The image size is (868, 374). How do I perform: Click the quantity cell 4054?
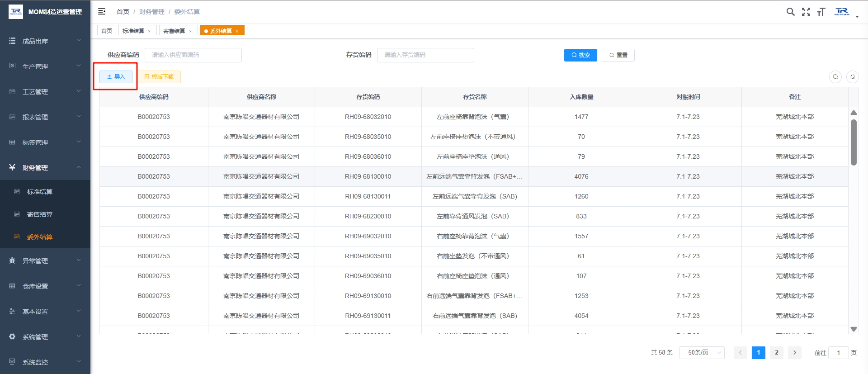[581, 316]
